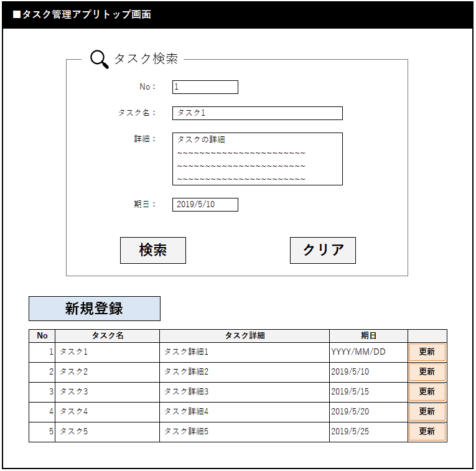Click the タスク名 table column header
Screen dimensions: 476x471
coord(107,336)
